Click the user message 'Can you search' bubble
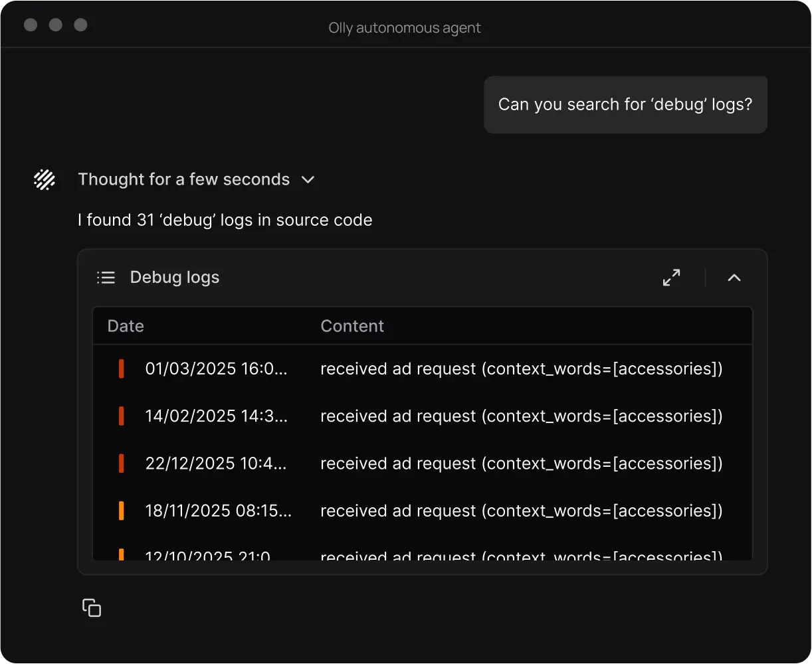812x664 pixels. [625, 105]
